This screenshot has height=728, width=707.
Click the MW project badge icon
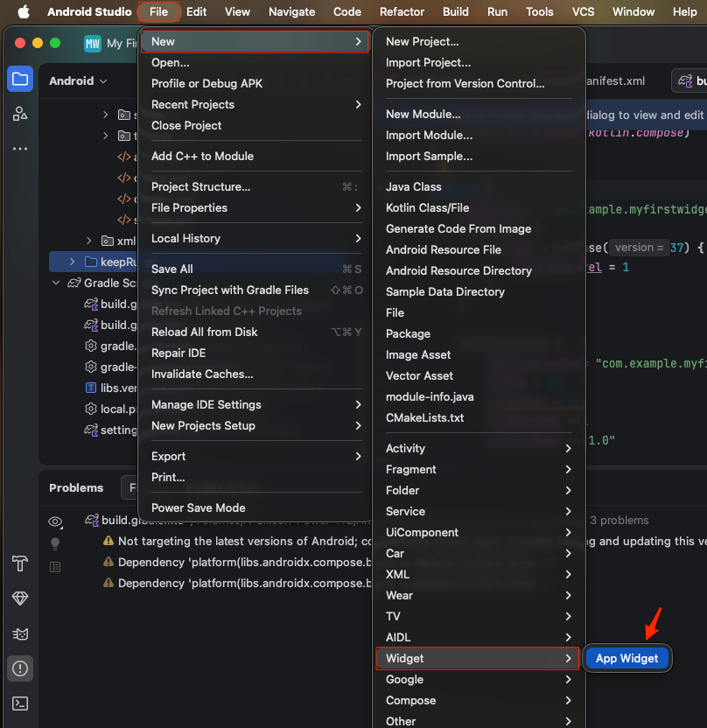(93, 44)
